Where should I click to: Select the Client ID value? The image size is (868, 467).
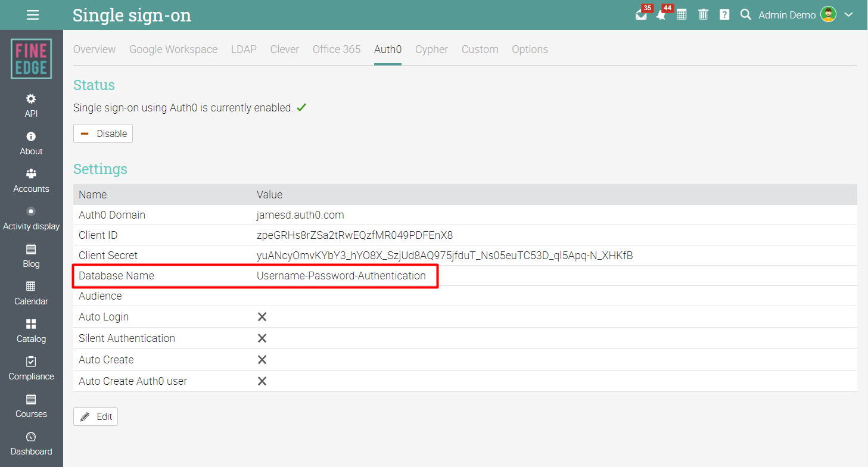(x=354, y=235)
